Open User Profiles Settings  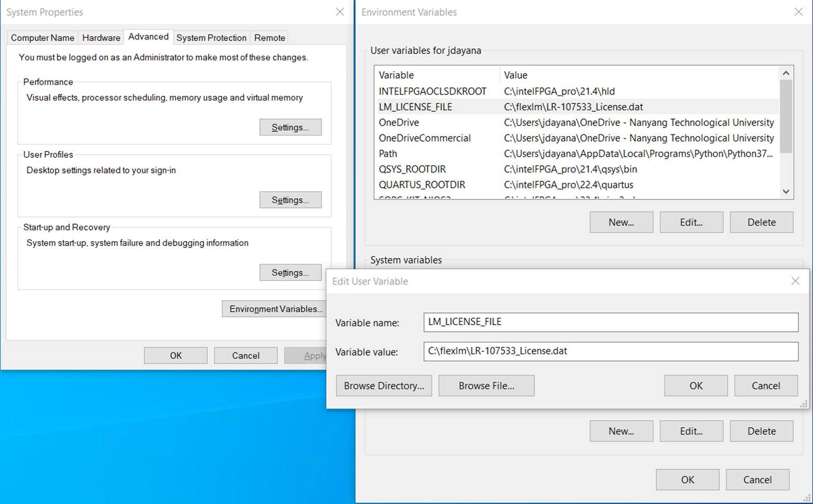point(290,199)
